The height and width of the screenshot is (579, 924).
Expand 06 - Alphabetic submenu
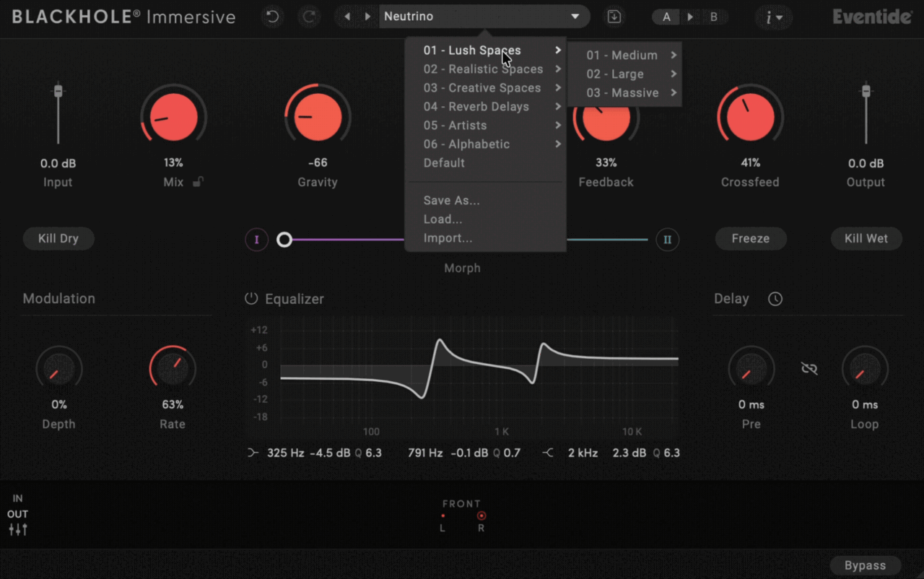pos(486,144)
